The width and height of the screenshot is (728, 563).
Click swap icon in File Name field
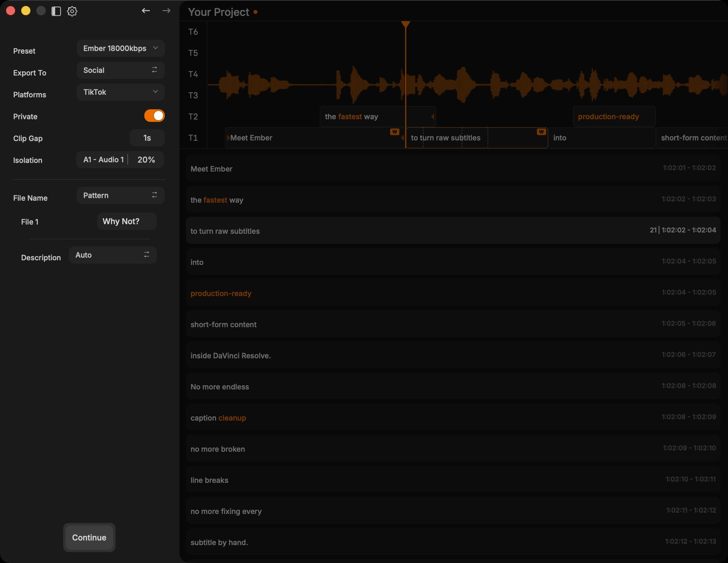154,195
